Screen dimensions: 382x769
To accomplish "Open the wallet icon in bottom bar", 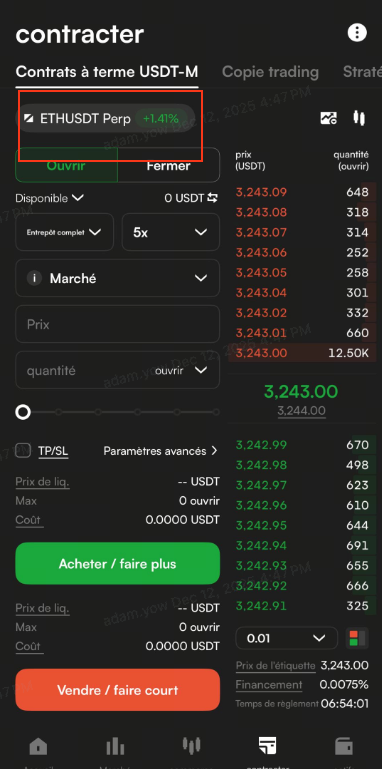I will [343, 746].
